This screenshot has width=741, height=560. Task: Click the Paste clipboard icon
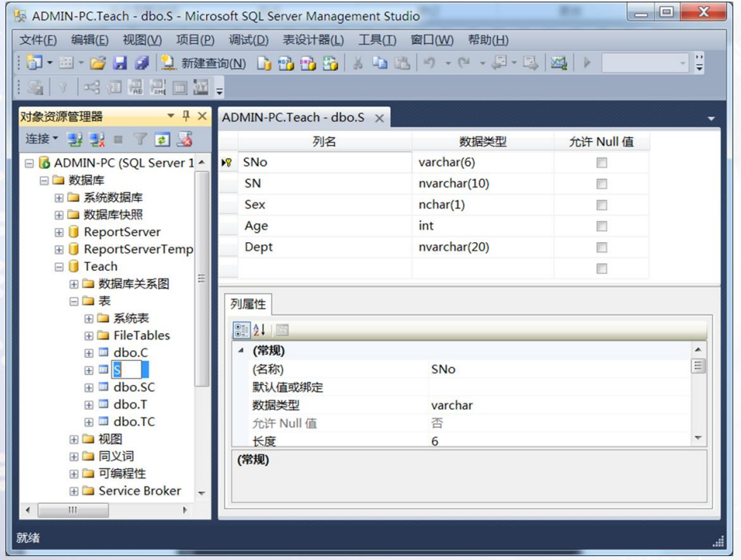[402, 62]
